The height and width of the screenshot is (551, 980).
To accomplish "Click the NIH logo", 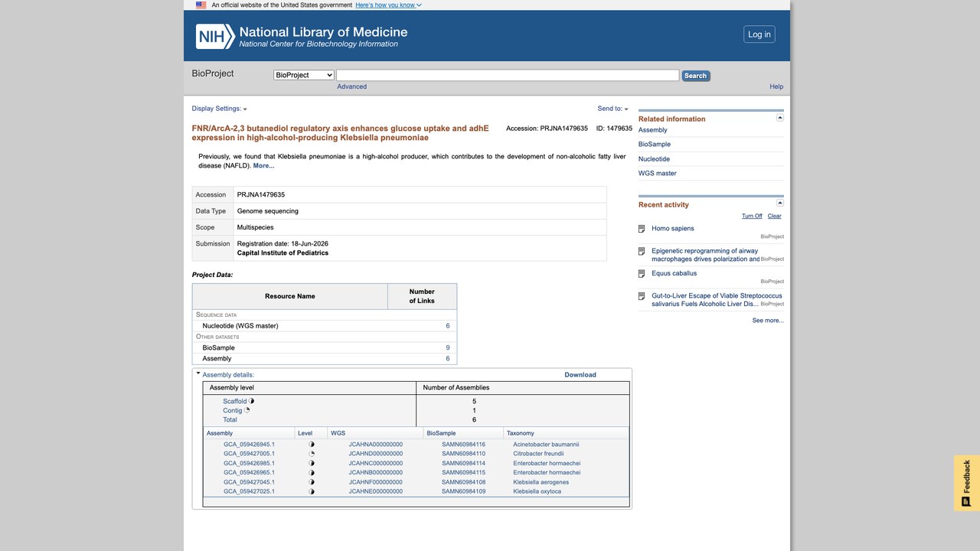I will pos(215,36).
